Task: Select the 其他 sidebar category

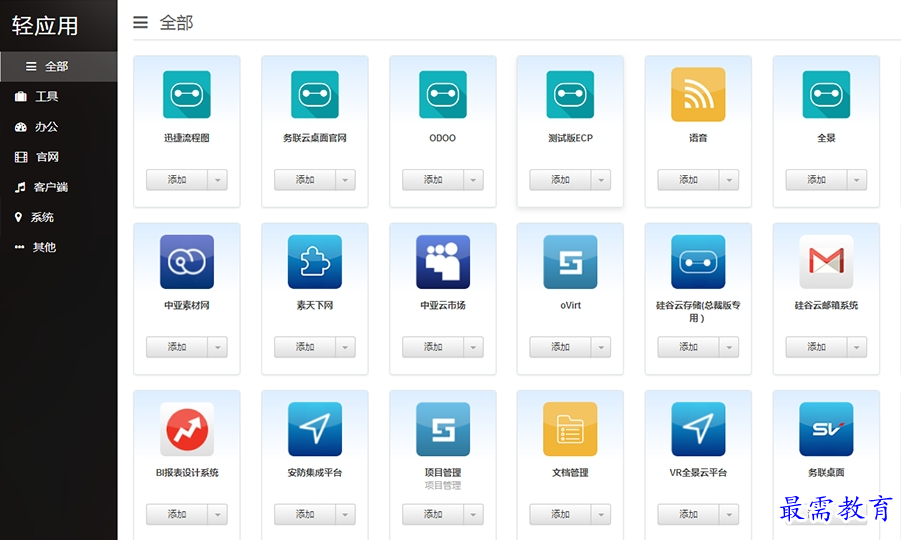Action: click(59, 248)
